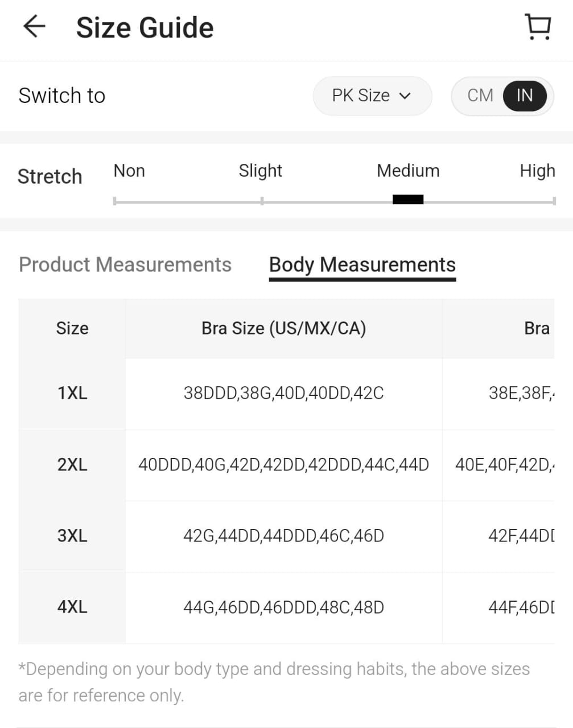Image resolution: width=573 pixels, height=728 pixels.
Task: Open the PK Size dropdown
Action: click(x=372, y=96)
